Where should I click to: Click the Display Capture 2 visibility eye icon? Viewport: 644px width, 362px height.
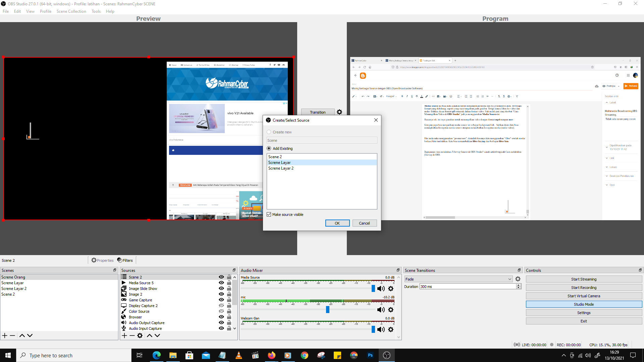[221, 305]
